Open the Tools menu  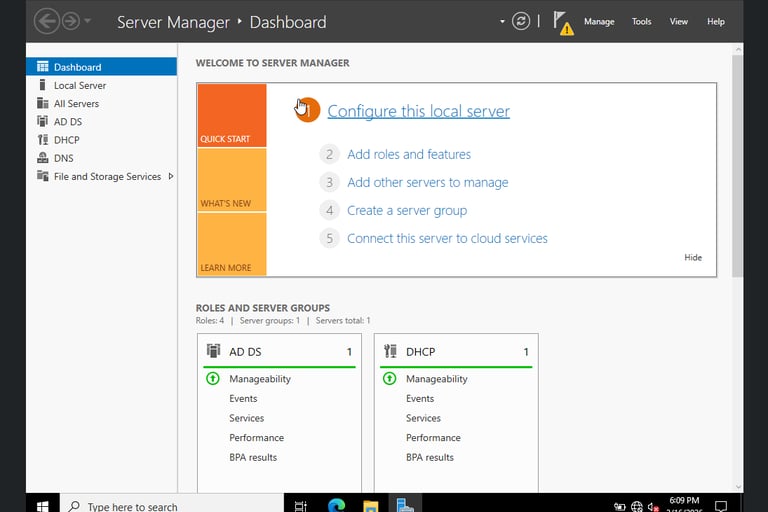tap(641, 22)
